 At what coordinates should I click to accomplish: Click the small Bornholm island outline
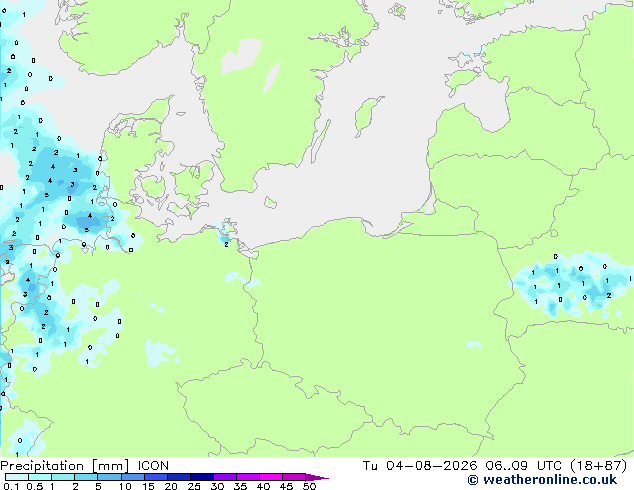(271, 203)
